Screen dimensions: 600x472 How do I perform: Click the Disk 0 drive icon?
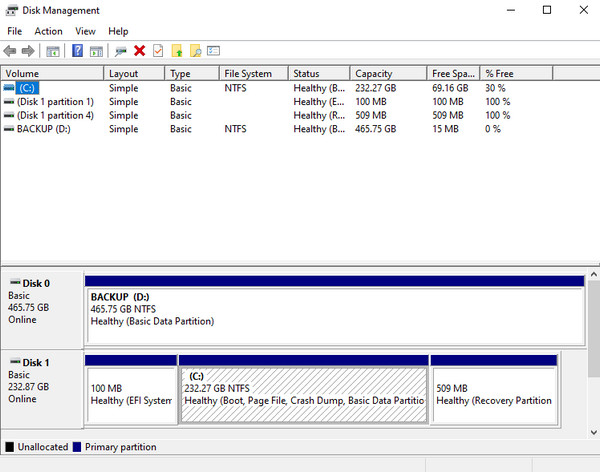click(15, 283)
